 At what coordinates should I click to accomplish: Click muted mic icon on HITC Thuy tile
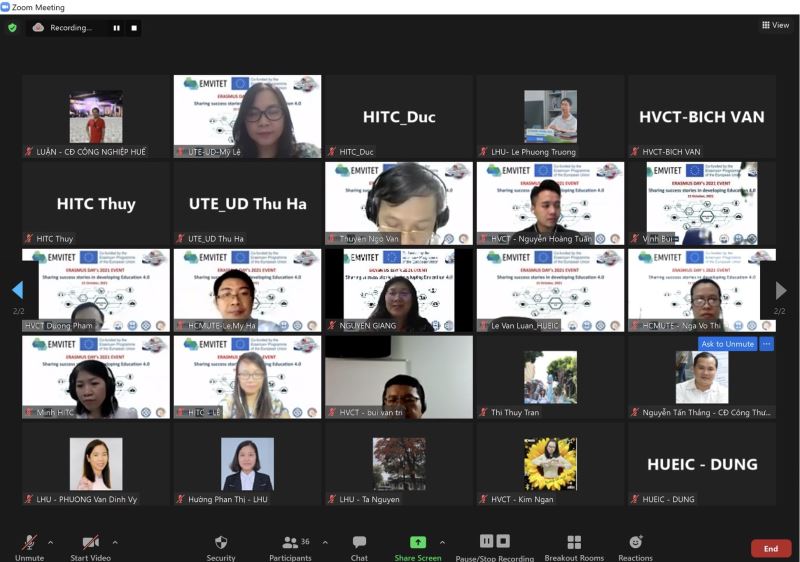[x=29, y=238]
